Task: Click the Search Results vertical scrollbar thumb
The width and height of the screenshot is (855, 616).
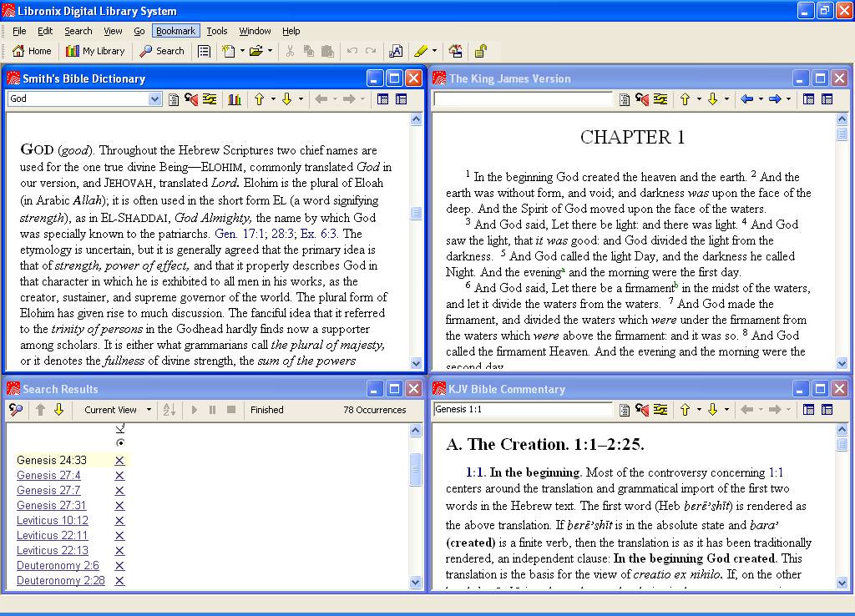Action: (415, 469)
